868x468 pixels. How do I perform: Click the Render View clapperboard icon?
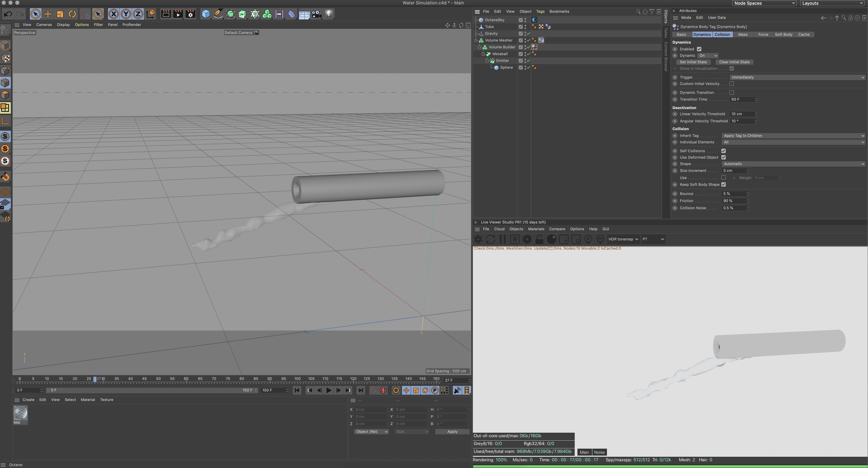(x=166, y=14)
